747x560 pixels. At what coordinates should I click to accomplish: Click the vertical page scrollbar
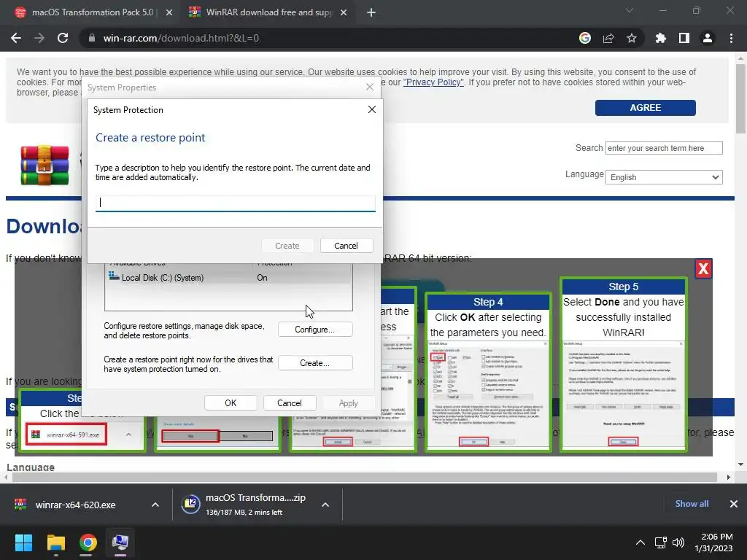pos(740,98)
